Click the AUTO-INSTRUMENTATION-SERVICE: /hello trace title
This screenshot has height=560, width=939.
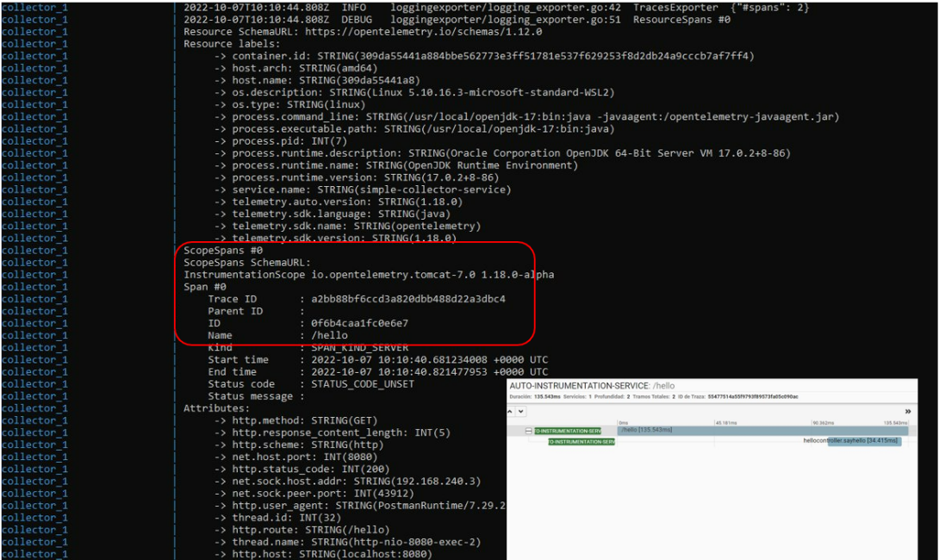592,386
